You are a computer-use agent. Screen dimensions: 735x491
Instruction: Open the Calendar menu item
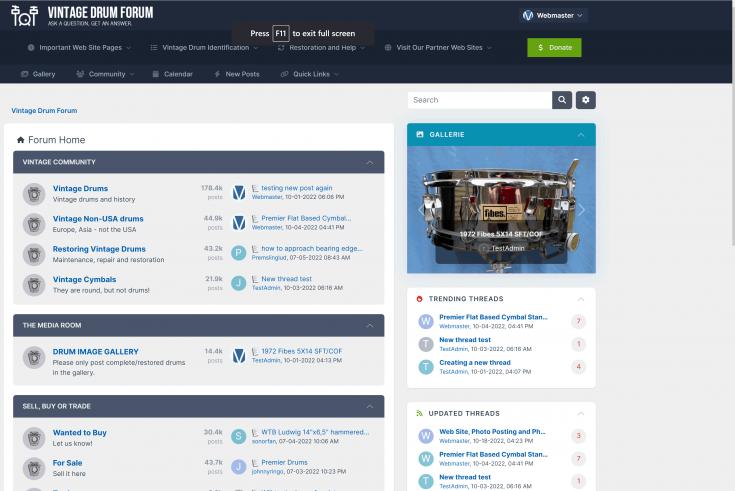click(x=172, y=74)
